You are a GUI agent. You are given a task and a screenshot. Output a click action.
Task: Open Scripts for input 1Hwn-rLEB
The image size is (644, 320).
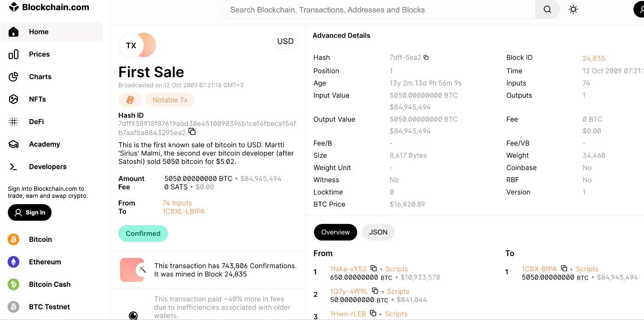(x=396, y=314)
